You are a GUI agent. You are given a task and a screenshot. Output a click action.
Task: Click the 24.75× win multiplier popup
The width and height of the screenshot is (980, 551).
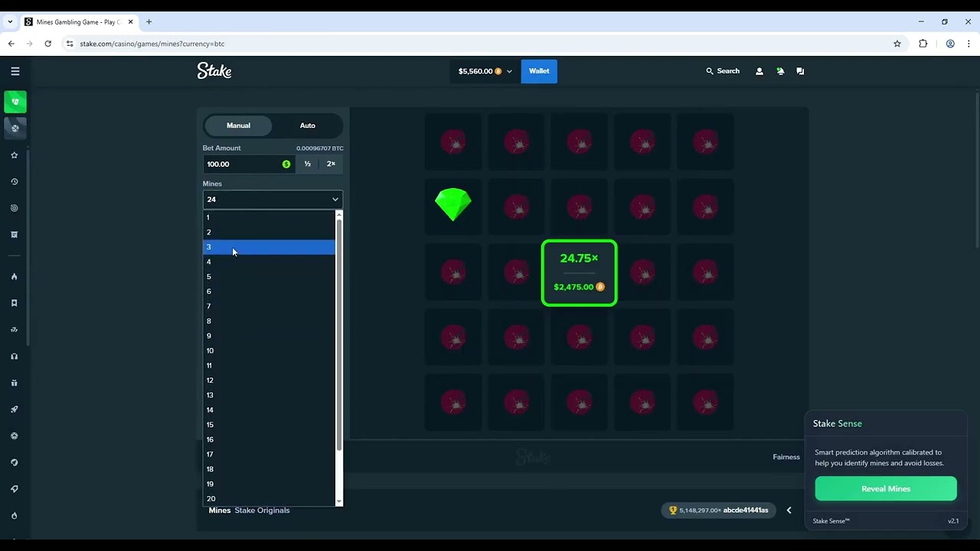coord(580,273)
